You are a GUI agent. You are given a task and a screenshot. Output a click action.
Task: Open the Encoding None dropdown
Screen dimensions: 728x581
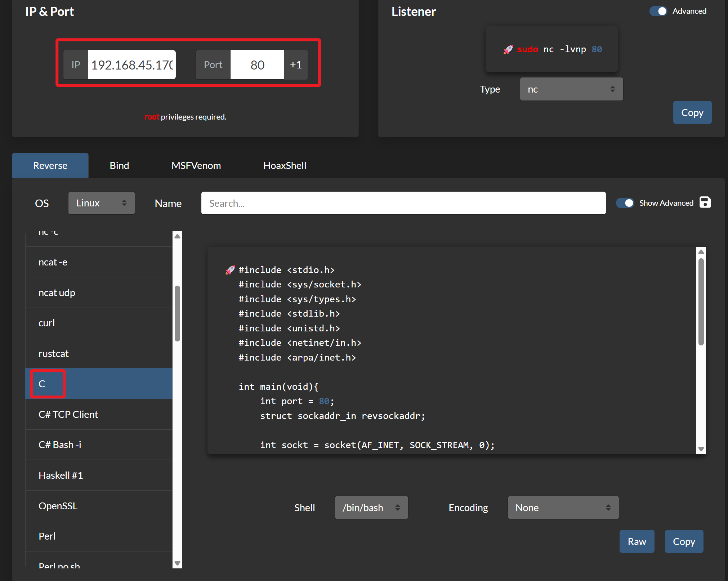pyautogui.click(x=563, y=508)
